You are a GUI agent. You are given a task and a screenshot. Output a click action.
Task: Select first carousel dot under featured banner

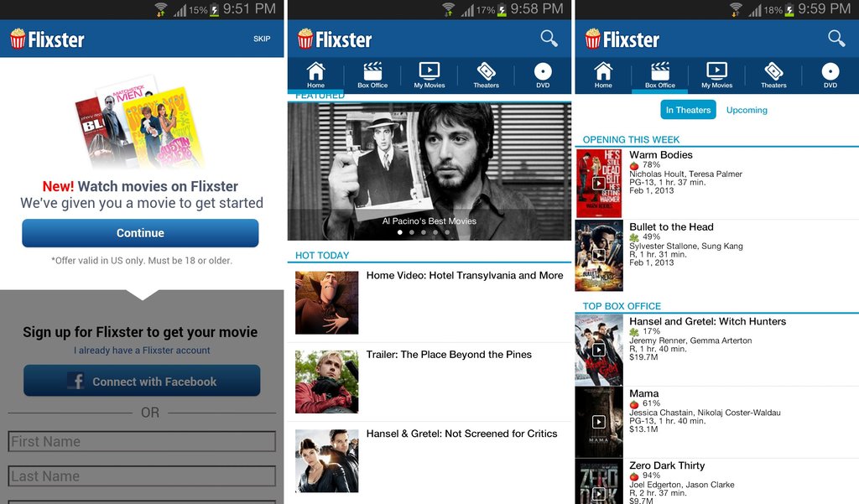pos(400,232)
